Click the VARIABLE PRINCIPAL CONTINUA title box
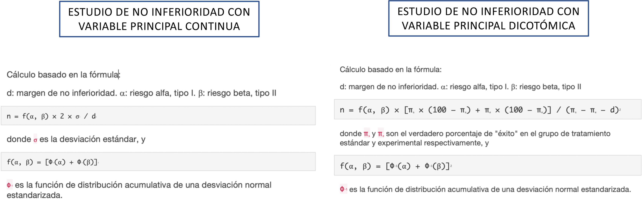 click(159, 19)
